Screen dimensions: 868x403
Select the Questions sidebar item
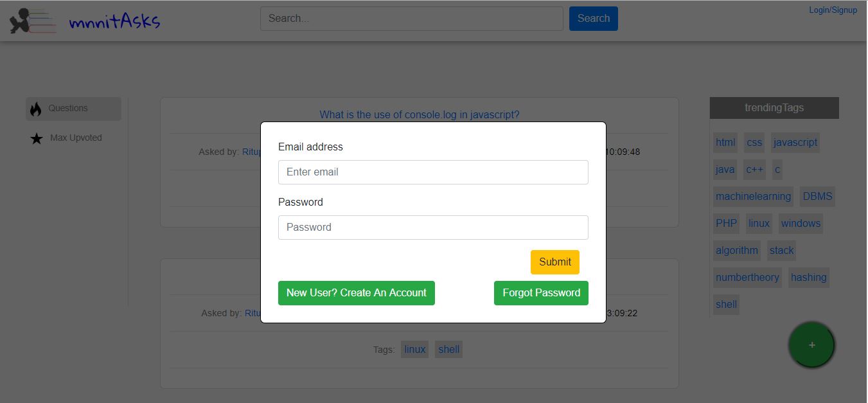click(73, 109)
